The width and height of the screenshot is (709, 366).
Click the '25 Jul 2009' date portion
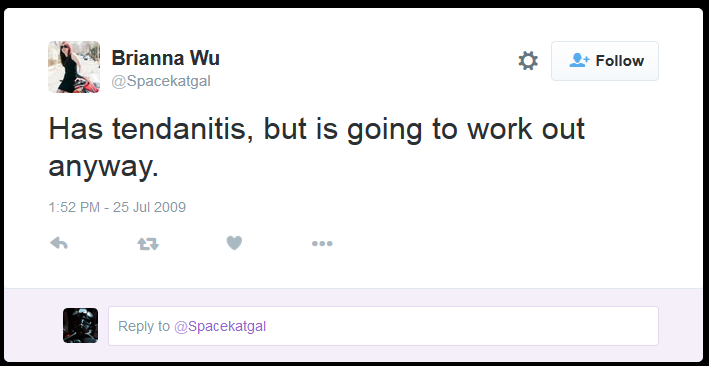click(x=149, y=207)
